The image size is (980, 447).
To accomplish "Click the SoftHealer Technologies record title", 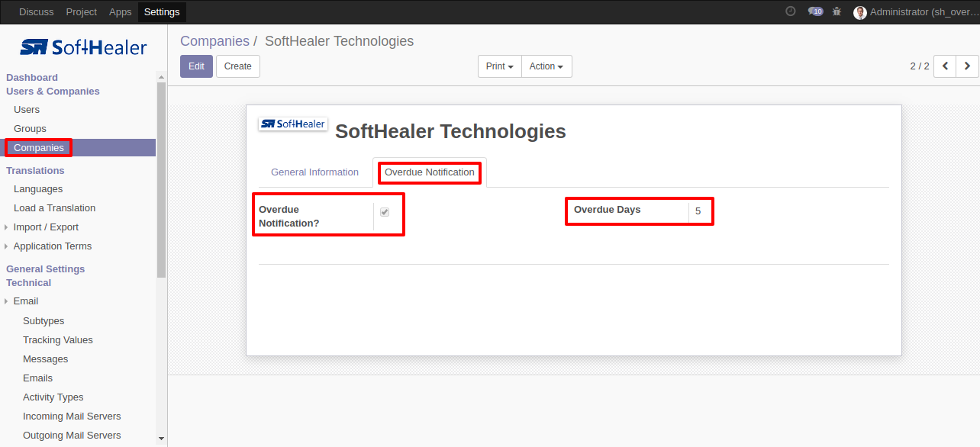I will (450, 131).
